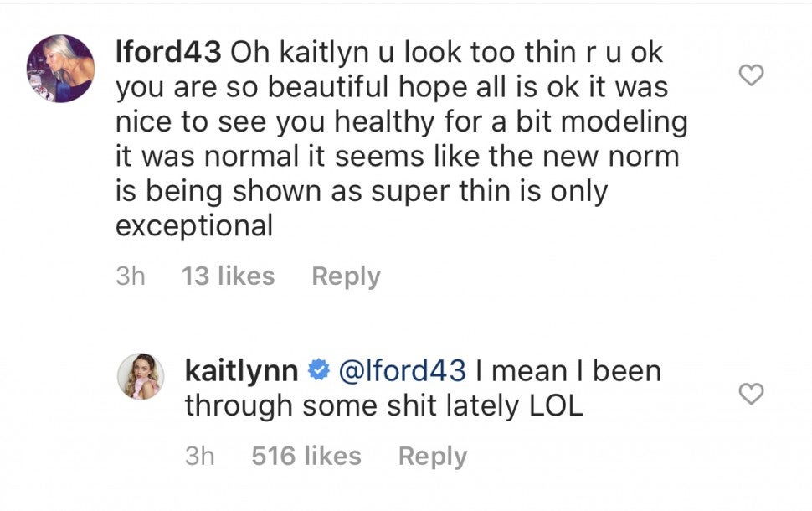Reply to lford43's comment
The width and height of the screenshot is (812, 511).
tap(346, 276)
